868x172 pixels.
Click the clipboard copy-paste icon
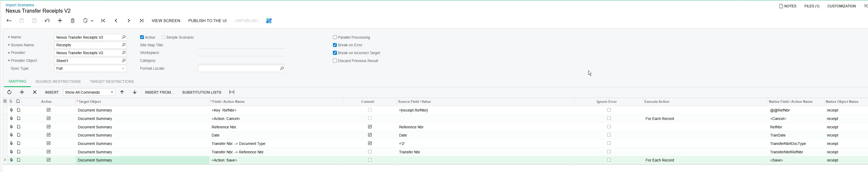pos(86,21)
